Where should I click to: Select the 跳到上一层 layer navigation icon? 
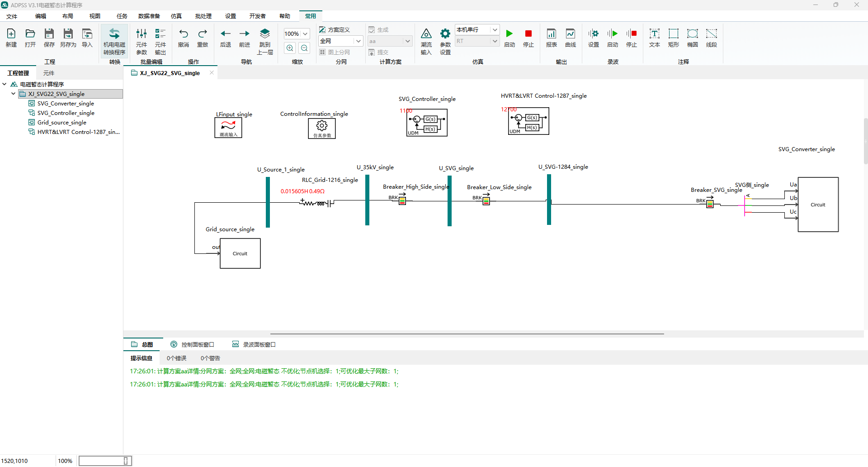[265, 41]
